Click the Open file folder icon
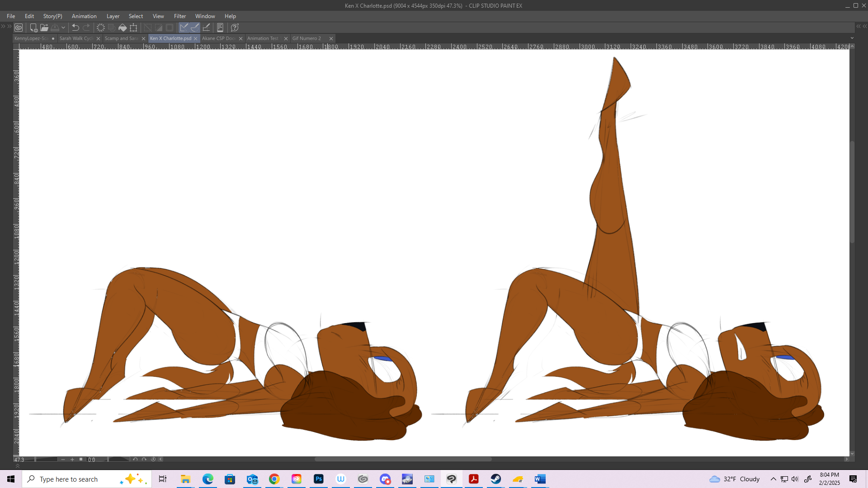This screenshot has height=488, width=868. click(44, 28)
